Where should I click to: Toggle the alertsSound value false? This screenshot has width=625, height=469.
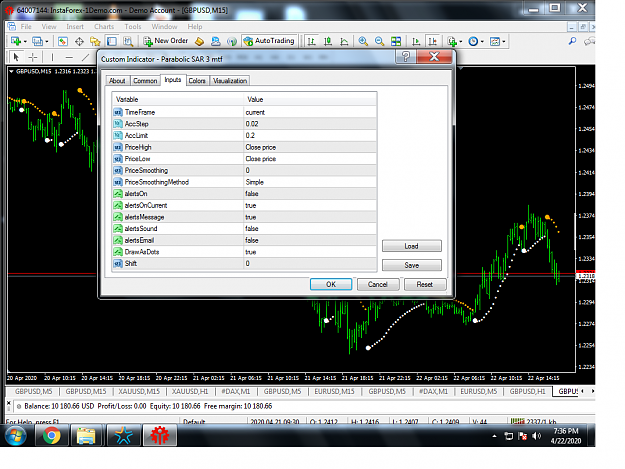click(310, 229)
